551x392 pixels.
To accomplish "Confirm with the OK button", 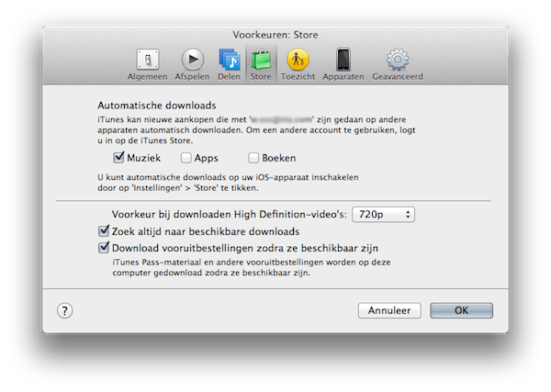I will tap(461, 310).
